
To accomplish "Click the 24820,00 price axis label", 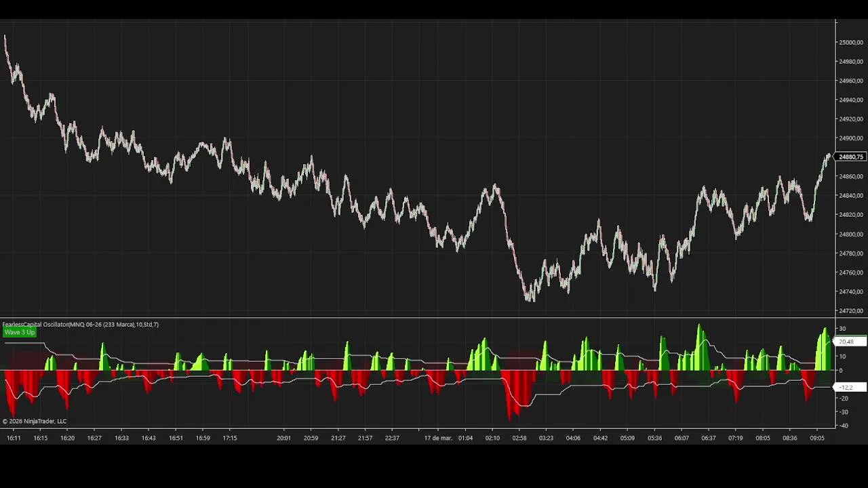I will tap(851, 215).
